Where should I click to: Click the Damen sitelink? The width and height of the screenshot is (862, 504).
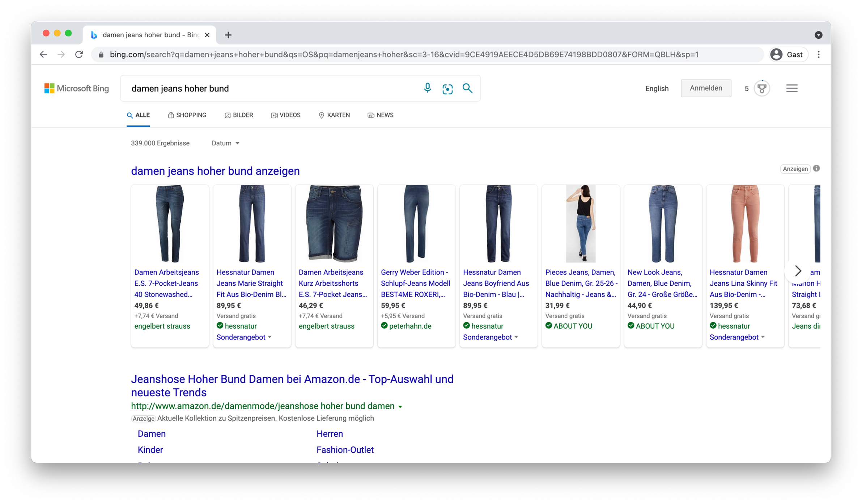(152, 433)
